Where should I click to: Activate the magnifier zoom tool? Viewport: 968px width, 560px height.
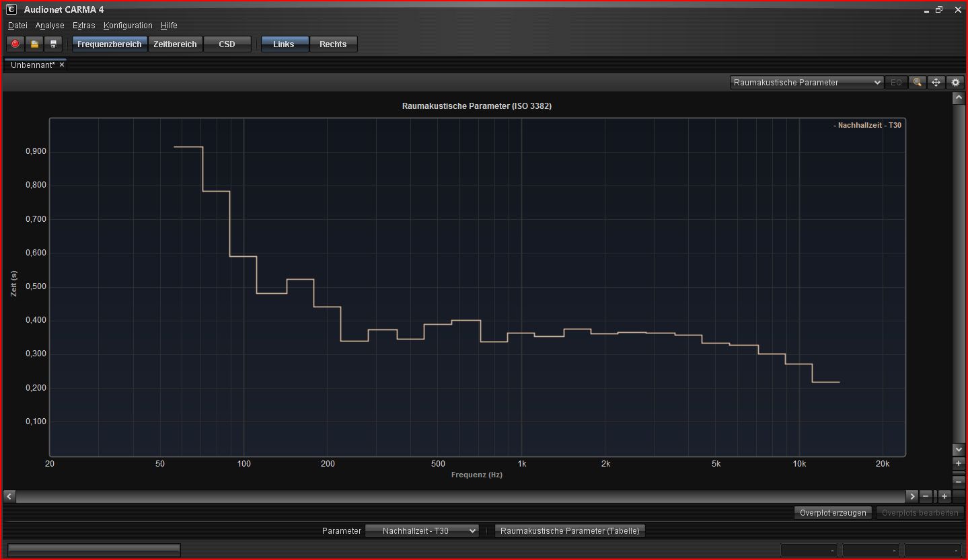click(x=917, y=82)
